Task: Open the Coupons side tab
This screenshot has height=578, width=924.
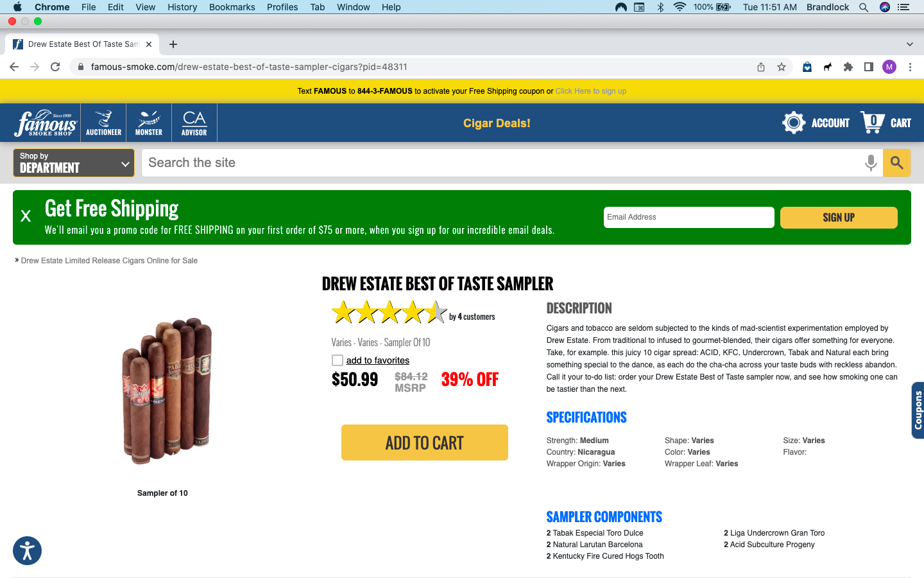Action: pyautogui.click(x=918, y=410)
